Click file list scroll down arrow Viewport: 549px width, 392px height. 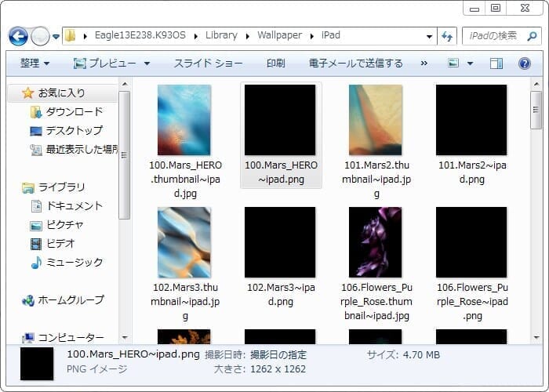(x=536, y=337)
